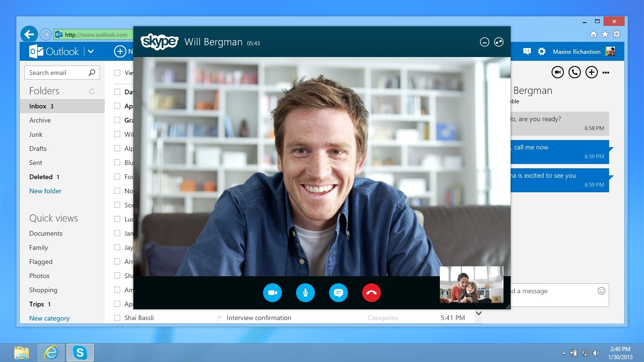The height and width of the screenshot is (362, 644).
Task: Click Maxine Richardson's profile picture
Action: [x=610, y=51]
